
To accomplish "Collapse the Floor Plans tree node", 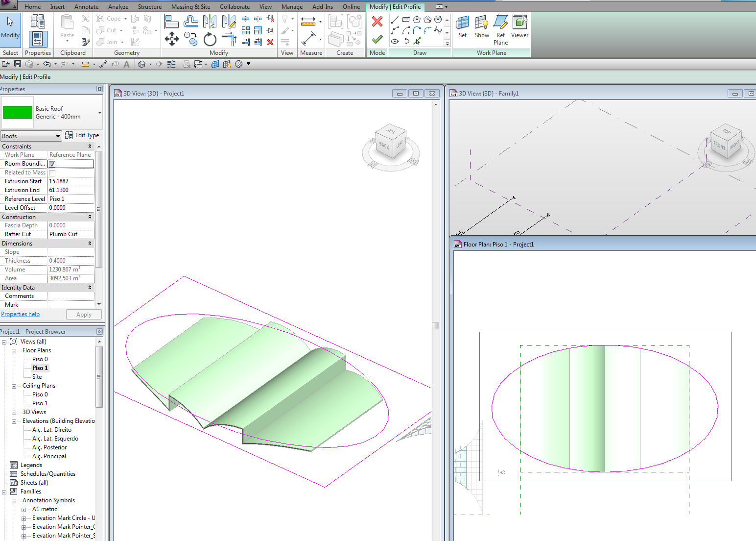I will point(14,351).
